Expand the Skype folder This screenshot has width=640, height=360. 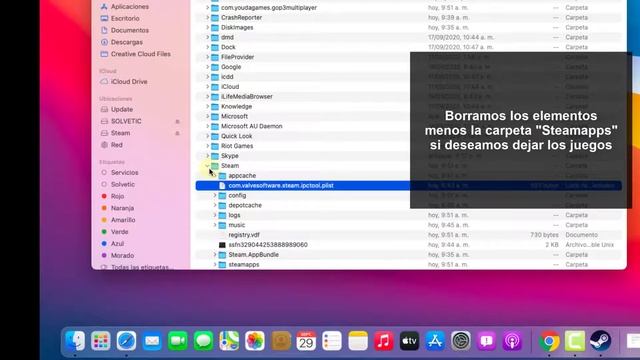point(207,156)
